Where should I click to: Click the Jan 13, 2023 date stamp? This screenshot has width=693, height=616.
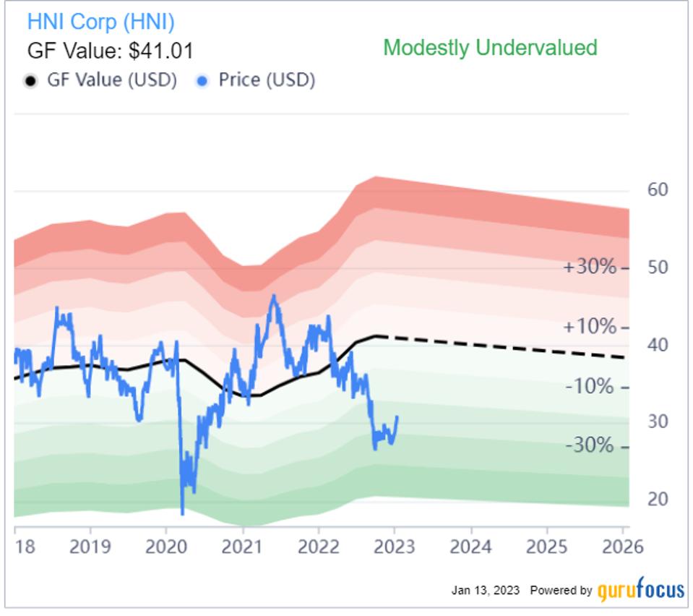[x=486, y=591]
